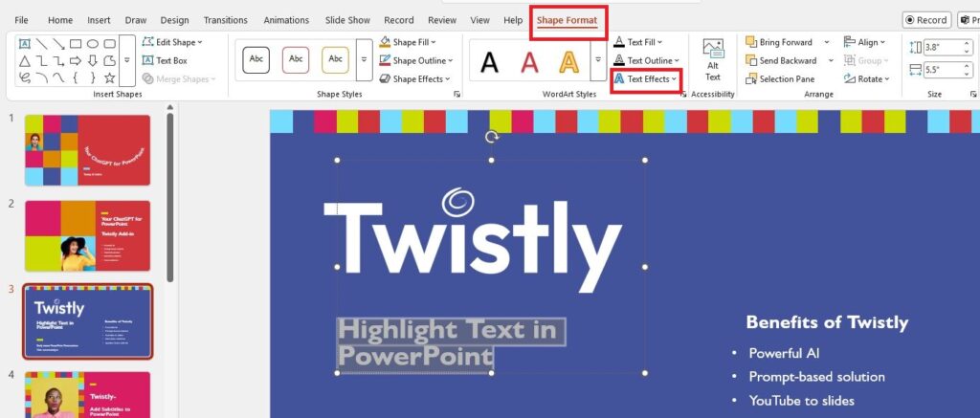This screenshot has width=980, height=418.
Task: Click the Record button at top right
Action: (x=926, y=20)
